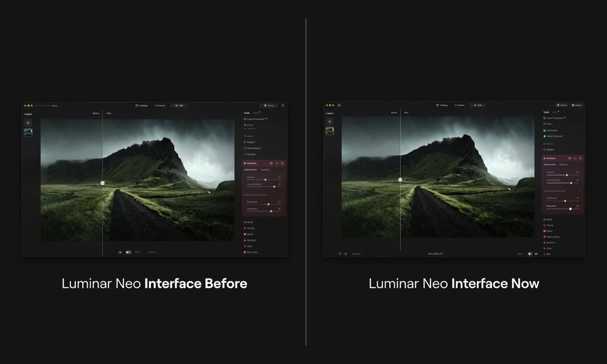Select the Crop tool in the Now window
Screen dimensions: 607x364
[548, 124]
